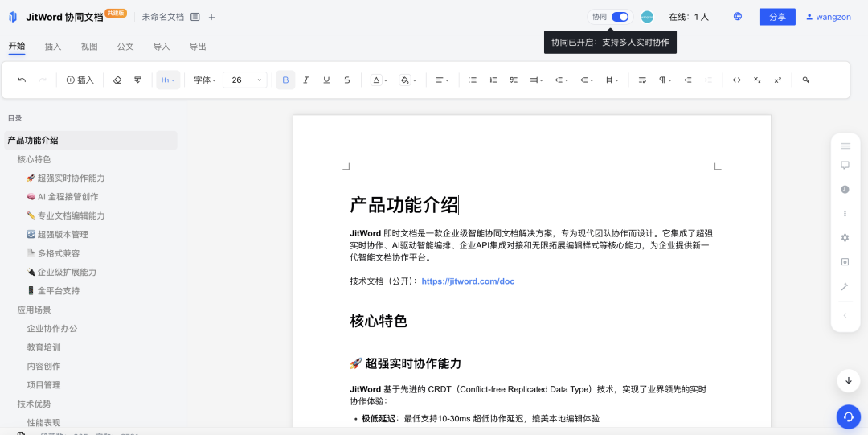868x435 pixels.
Task: Click the blue 分享 share button
Action: pos(777,17)
